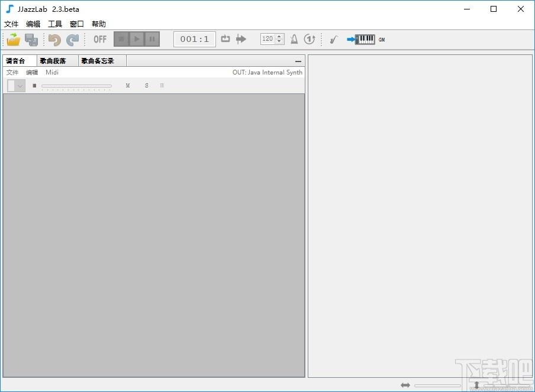Screen dimensions: 535x392
Task: Open the mixer Midi menu
Action: pyautogui.click(x=52, y=72)
